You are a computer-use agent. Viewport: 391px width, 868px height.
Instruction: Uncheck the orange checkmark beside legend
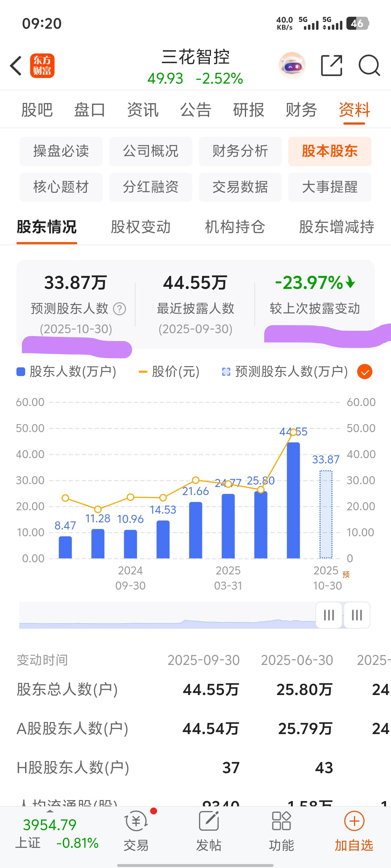point(365,372)
